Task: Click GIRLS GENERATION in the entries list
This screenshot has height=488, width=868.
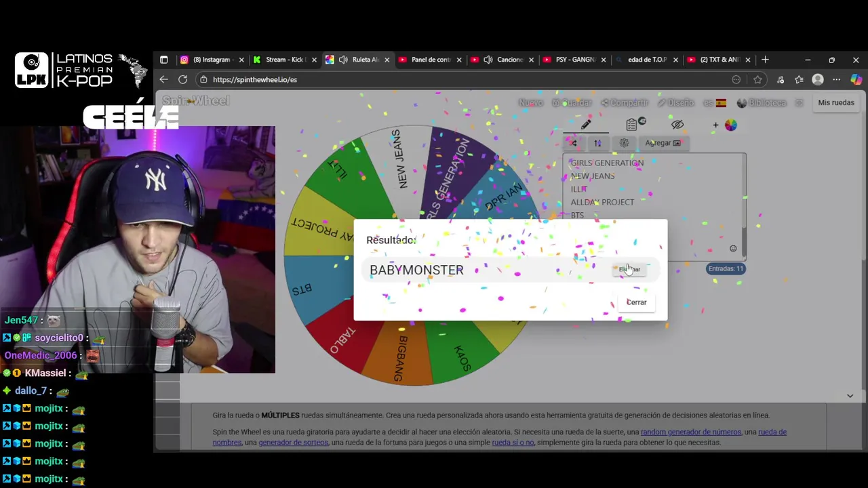Action: (607, 163)
